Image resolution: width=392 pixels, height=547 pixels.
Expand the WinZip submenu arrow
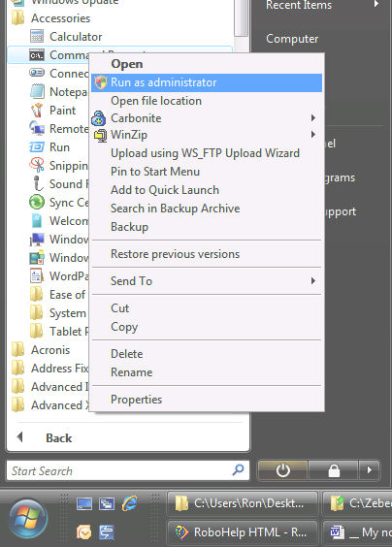[x=313, y=134]
